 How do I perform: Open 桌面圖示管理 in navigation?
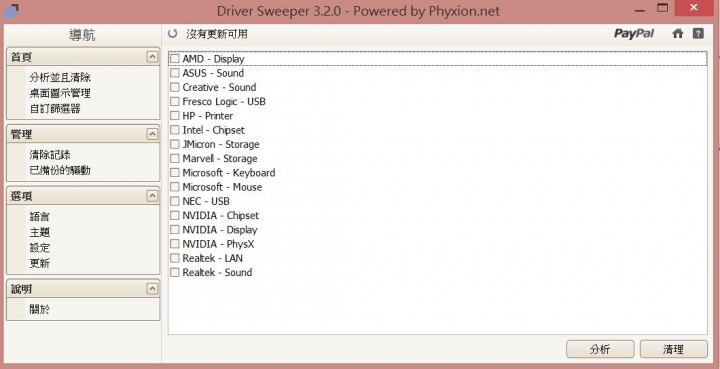pos(60,93)
